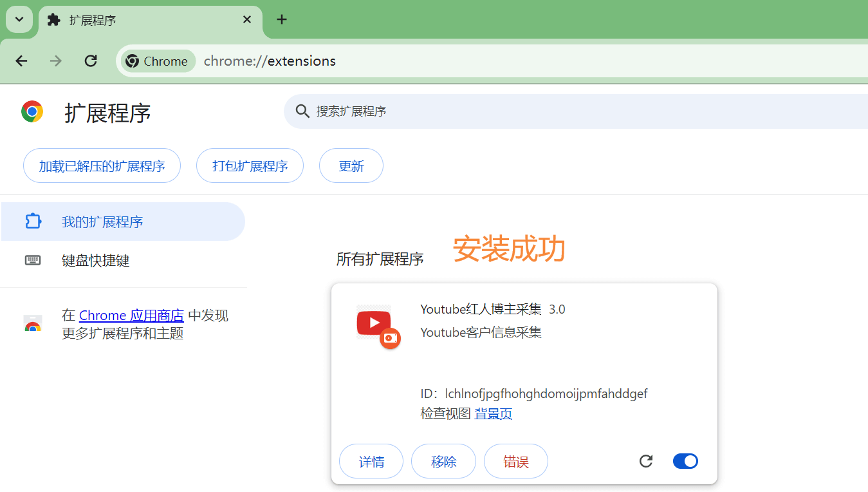
Task: Click the web store icon in sidebar
Action: (33, 324)
